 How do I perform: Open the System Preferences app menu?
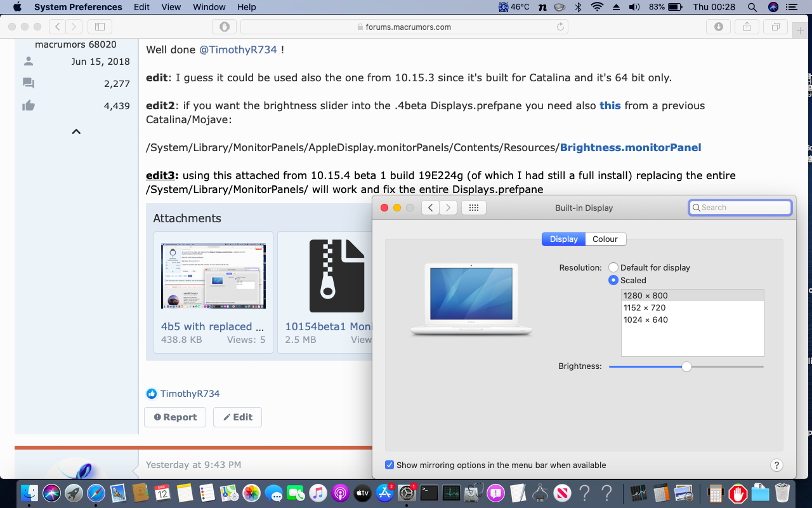(x=78, y=7)
